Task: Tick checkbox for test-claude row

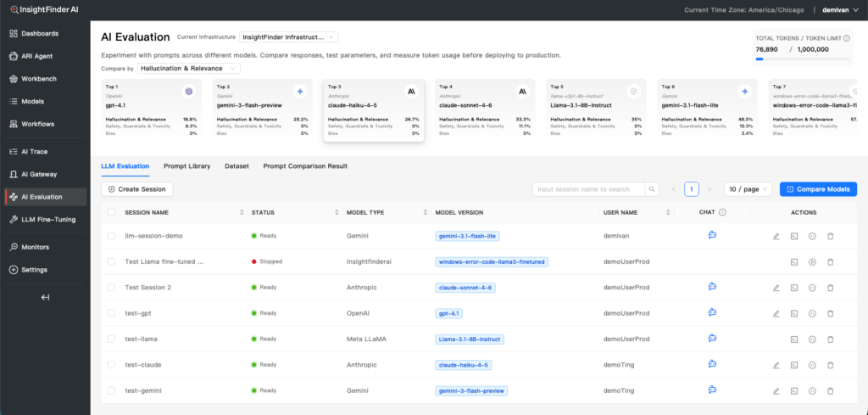Action: 112,365
